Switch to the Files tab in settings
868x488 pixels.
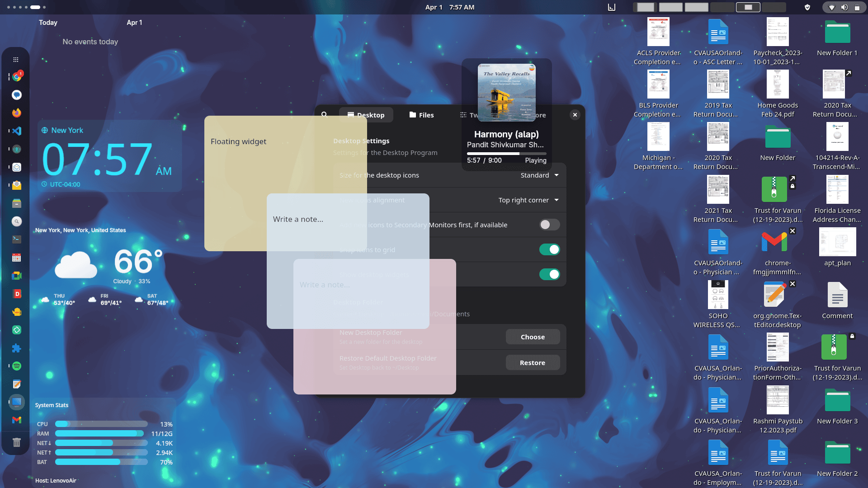click(x=421, y=115)
